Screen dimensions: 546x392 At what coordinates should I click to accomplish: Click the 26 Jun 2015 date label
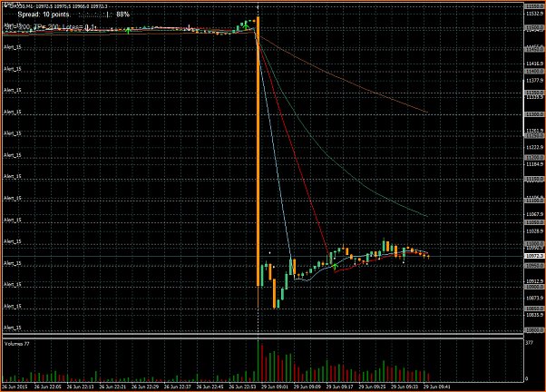click(x=15, y=387)
